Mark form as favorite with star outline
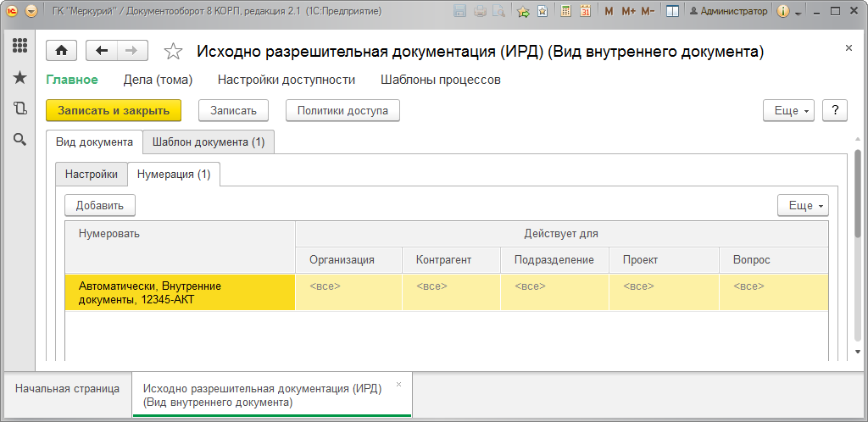Image resolution: width=868 pixels, height=422 pixels. (173, 52)
